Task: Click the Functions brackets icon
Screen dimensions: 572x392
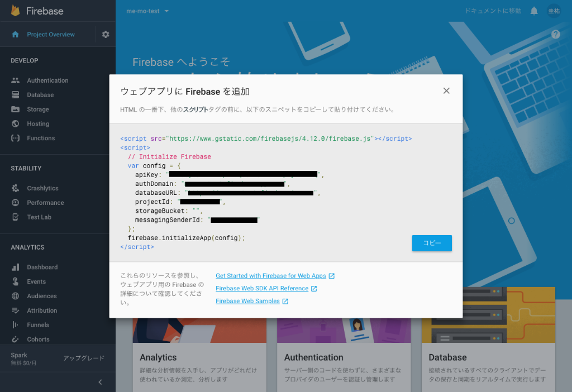Action: (15, 138)
